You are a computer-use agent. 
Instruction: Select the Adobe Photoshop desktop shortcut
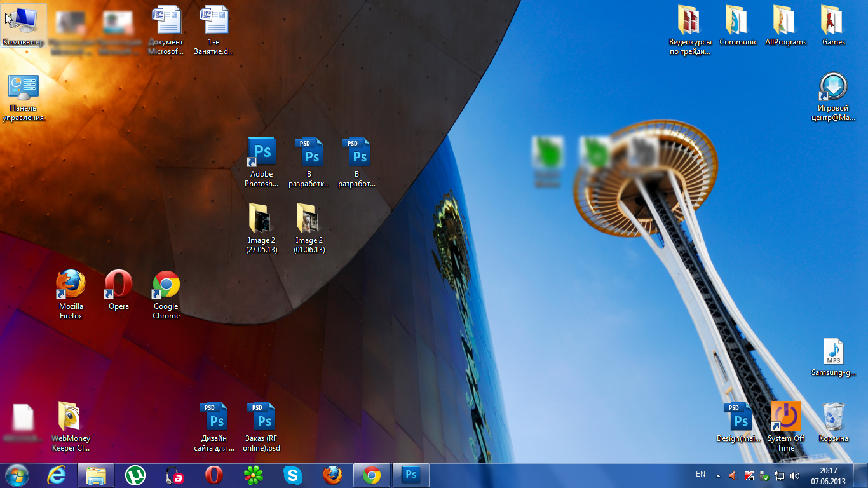[262, 154]
